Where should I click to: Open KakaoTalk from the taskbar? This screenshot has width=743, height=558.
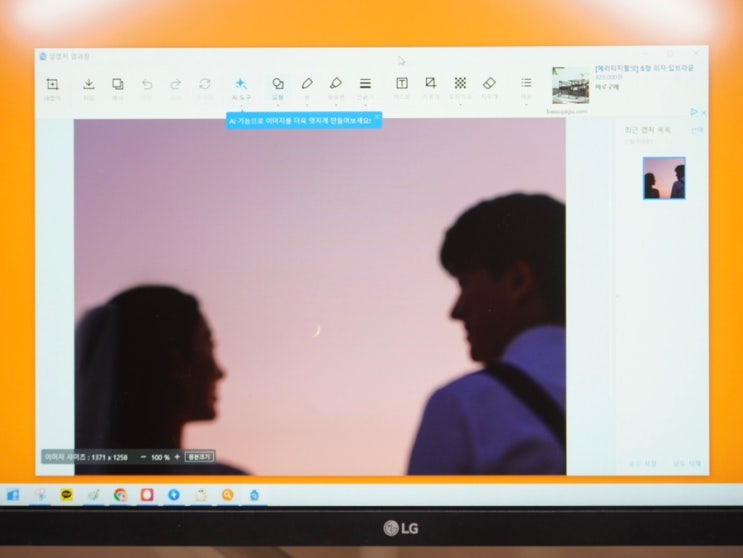click(x=67, y=495)
